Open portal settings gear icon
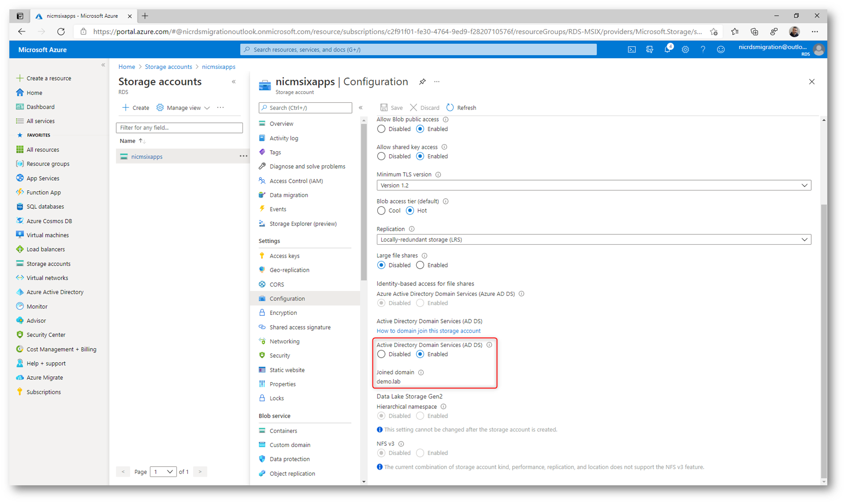Screen dimensions: 846x504 pos(685,49)
